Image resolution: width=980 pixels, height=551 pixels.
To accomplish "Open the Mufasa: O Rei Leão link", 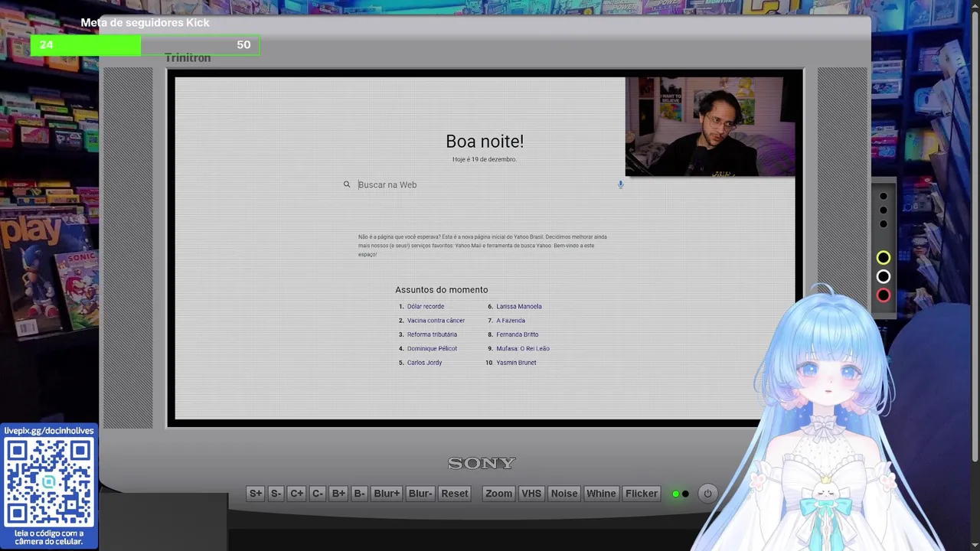I will point(523,348).
